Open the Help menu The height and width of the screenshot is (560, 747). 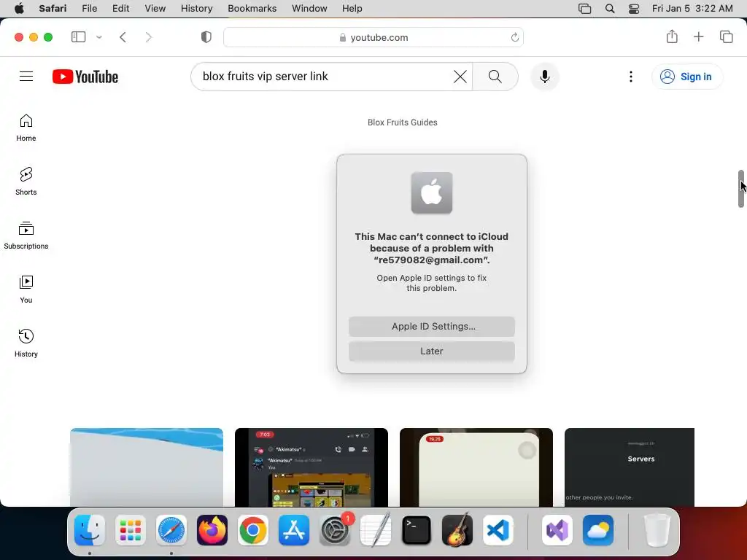[352, 9]
